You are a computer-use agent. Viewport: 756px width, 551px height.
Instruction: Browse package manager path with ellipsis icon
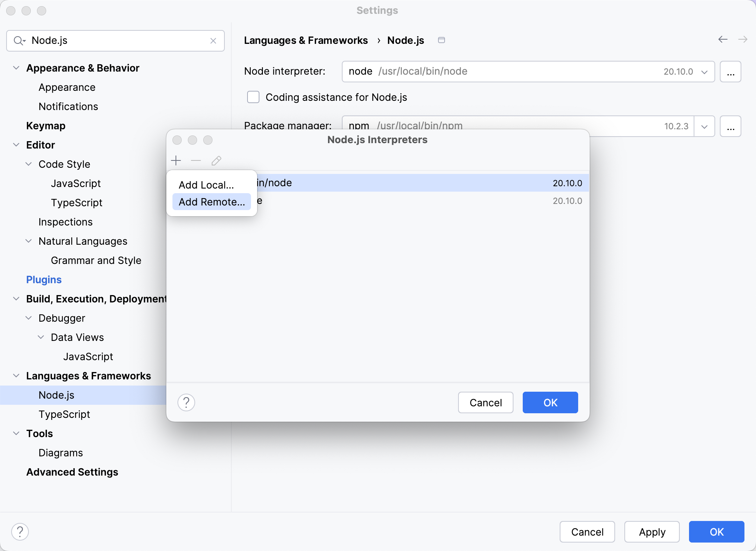(730, 126)
